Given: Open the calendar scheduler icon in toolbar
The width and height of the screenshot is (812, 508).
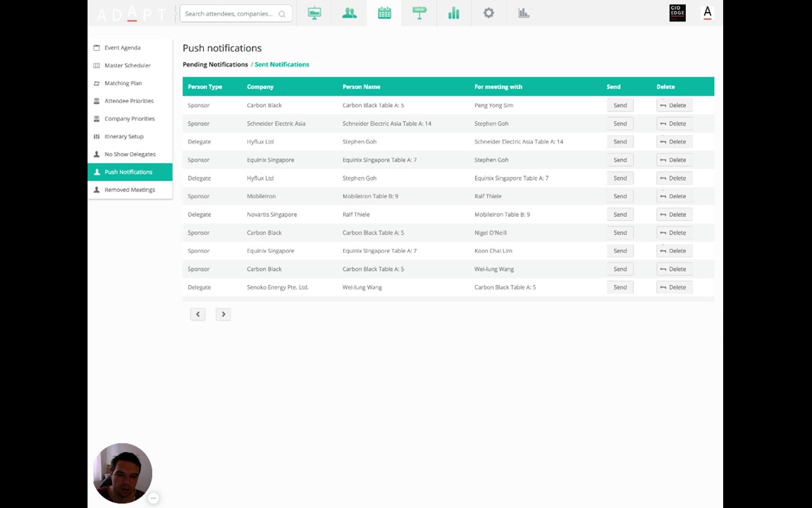Looking at the screenshot, I should click(x=384, y=13).
